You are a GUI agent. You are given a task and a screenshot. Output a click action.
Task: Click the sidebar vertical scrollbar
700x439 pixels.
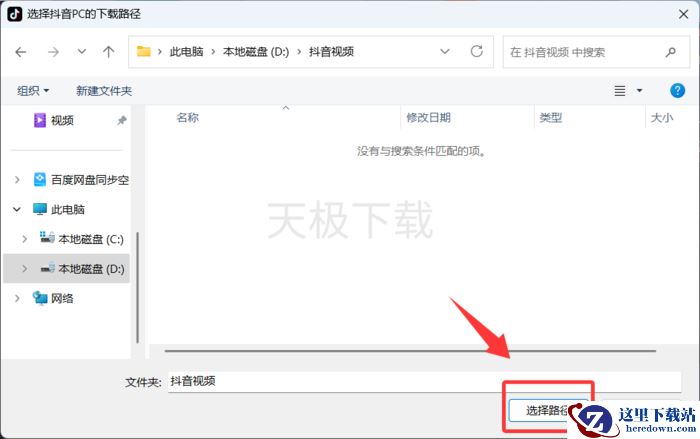pyautogui.click(x=138, y=288)
